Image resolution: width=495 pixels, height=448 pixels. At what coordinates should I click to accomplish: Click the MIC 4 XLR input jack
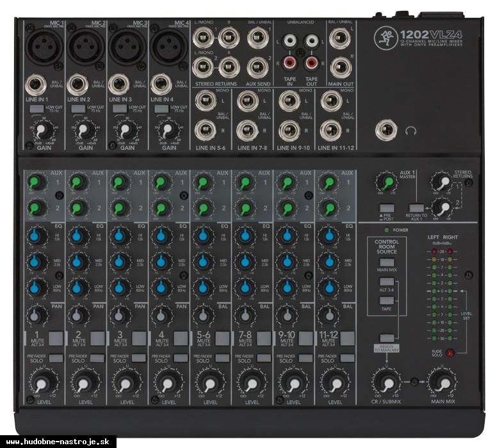point(168,47)
